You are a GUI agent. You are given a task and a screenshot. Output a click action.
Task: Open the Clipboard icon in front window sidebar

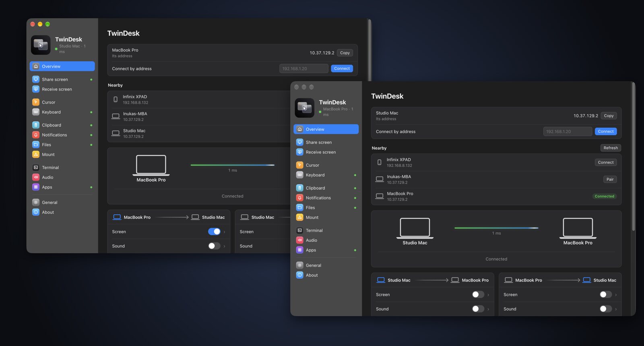point(299,188)
